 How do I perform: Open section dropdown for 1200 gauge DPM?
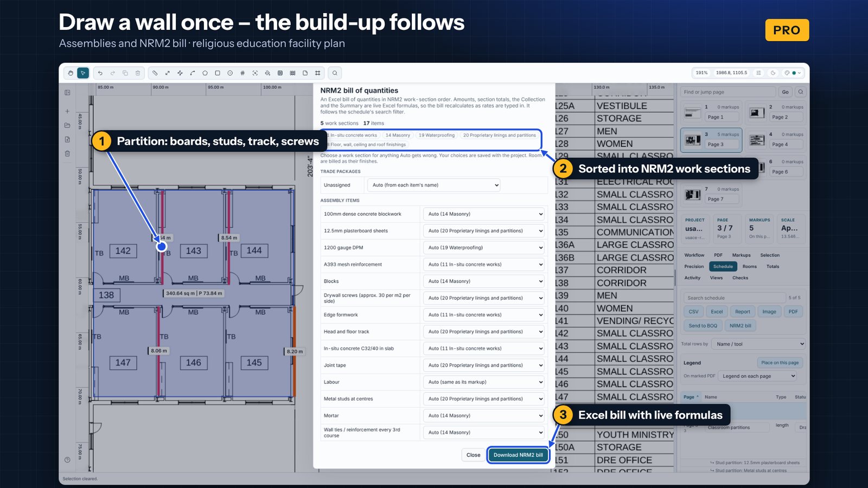pyautogui.click(x=484, y=247)
